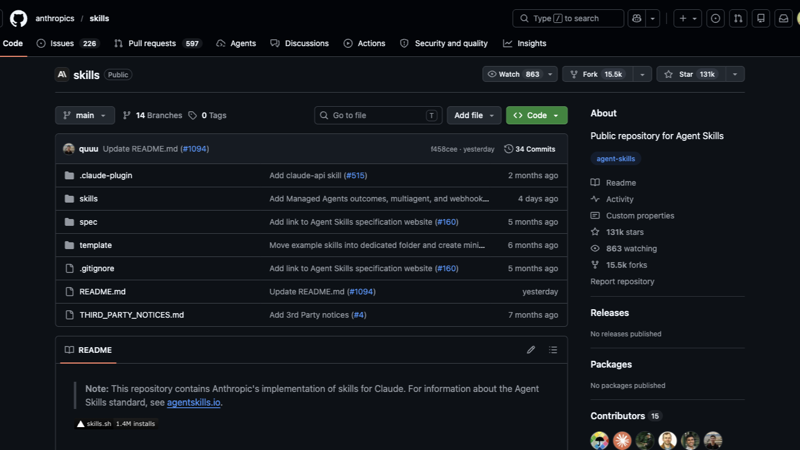This screenshot has height=450, width=800.
Task: Focus the Type / to search box
Action: (568, 18)
